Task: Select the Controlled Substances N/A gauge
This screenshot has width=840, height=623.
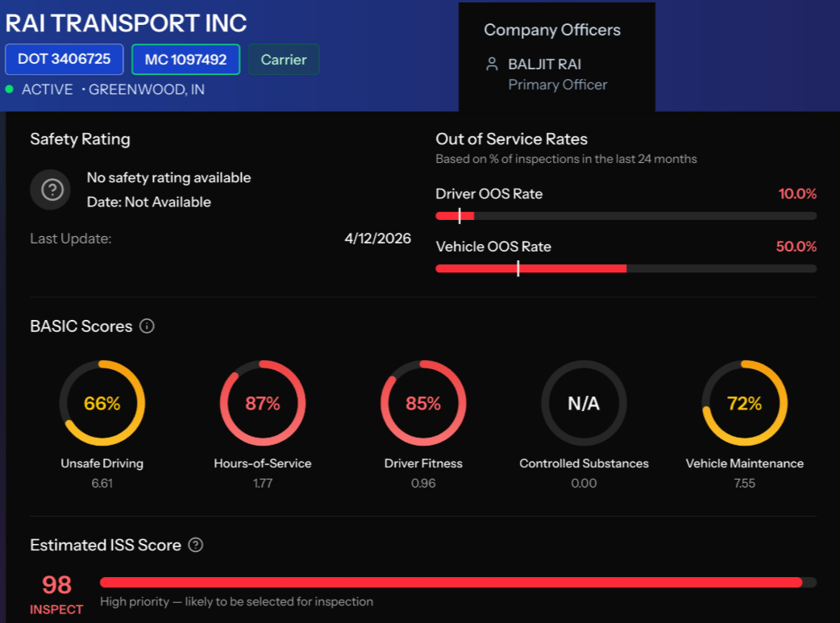Action: [x=584, y=403]
